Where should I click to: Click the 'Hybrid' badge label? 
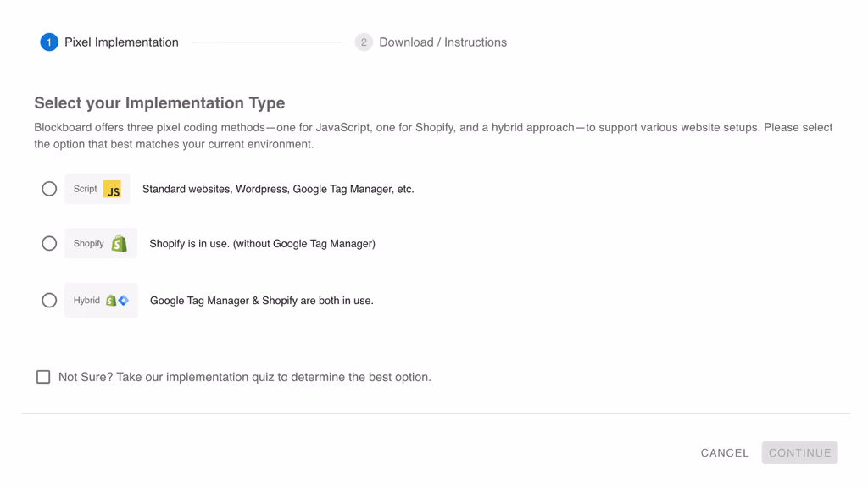[x=87, y=301]
